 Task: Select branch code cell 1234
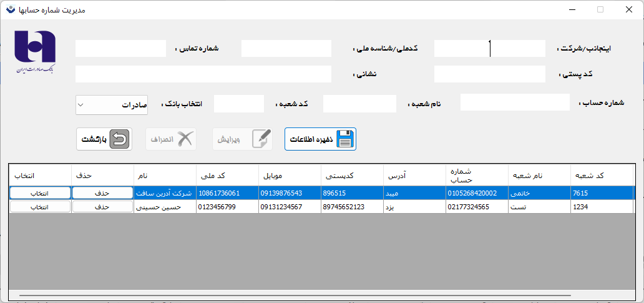pos(602,207)
